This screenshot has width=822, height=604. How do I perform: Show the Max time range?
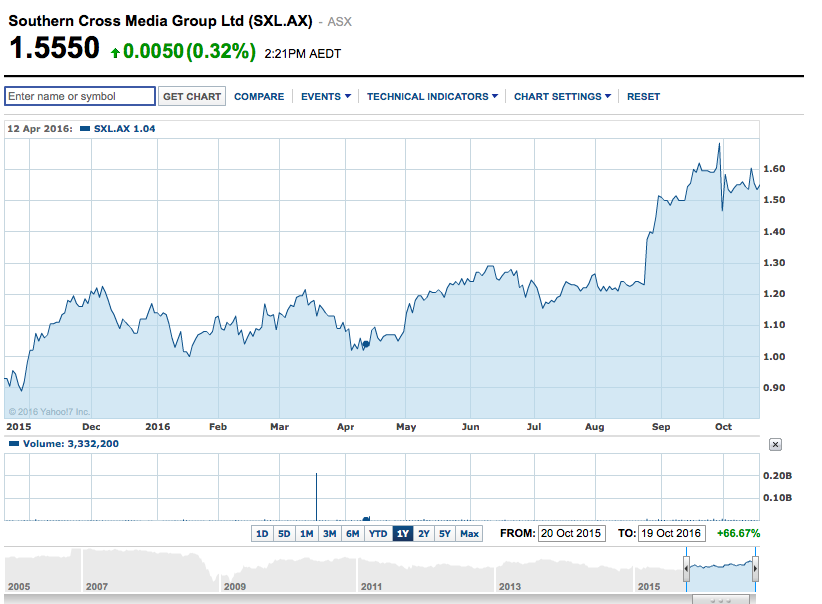(x=469, y=534)
